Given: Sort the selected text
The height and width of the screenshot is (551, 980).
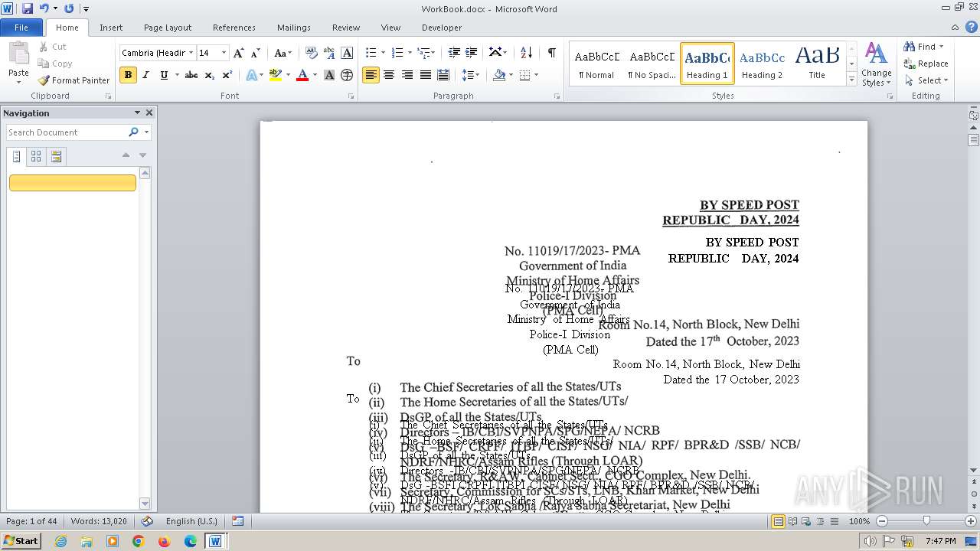Looking at the screenshot, I should point(526,53).
